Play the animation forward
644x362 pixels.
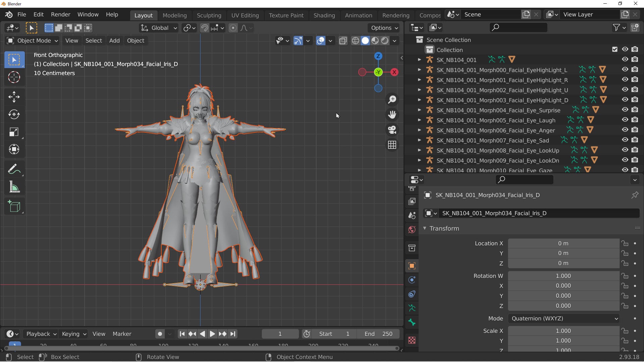[x=212, y=334]
